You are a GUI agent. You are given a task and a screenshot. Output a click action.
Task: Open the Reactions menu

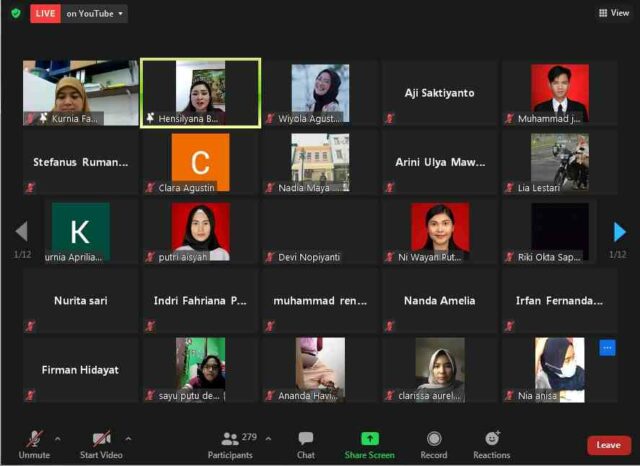[492, 444]
